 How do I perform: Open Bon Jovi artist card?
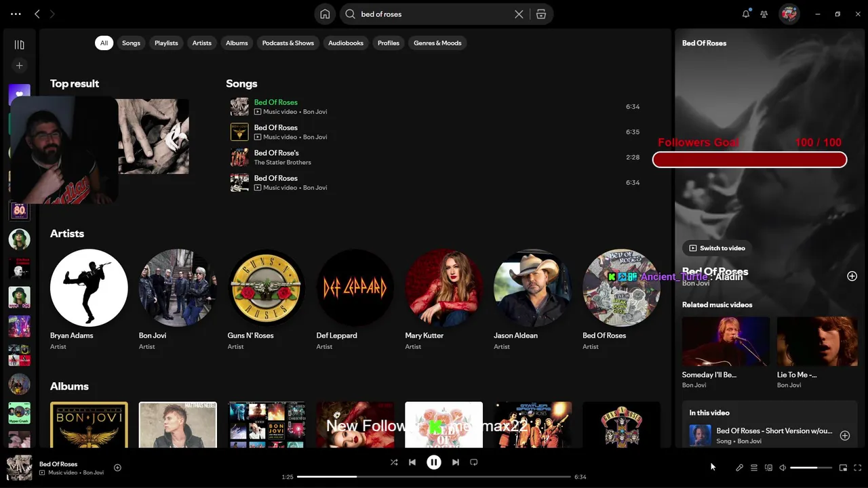(x=178, y=300)
